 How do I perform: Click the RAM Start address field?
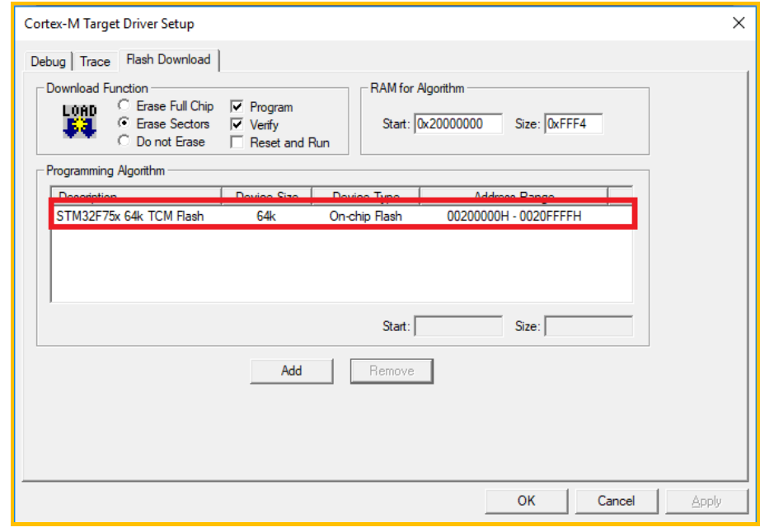click(x=458, y=124)
